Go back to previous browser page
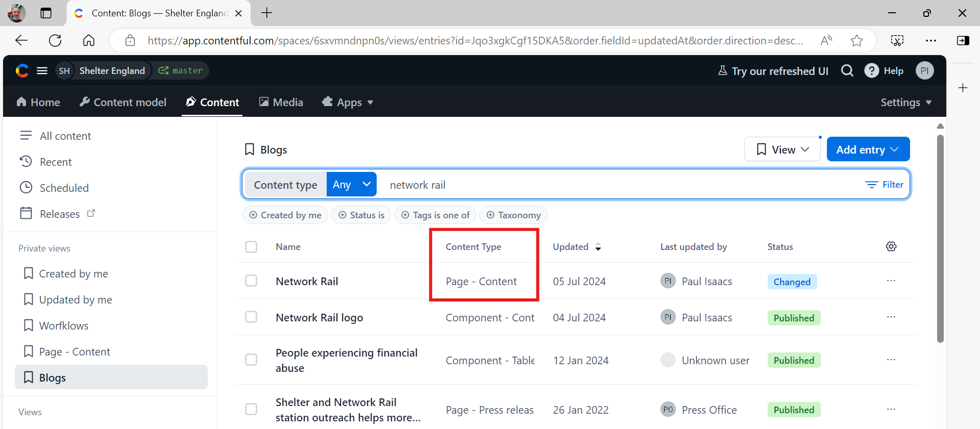This screenshot has height=429, width=980. (21, 40)
